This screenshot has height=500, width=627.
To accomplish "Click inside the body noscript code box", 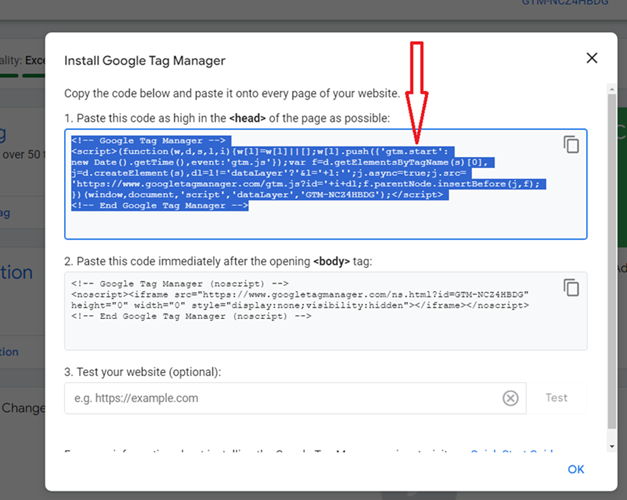I will coord(325,311).
